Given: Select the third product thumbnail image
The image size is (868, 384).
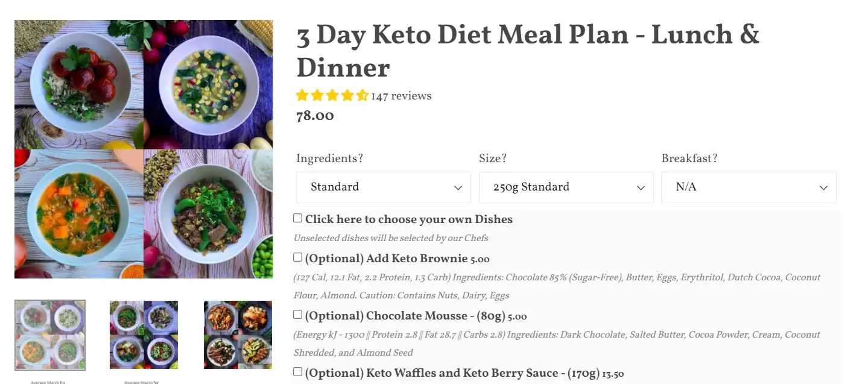Looking at the screenshot, I should [x=238, y=335].
